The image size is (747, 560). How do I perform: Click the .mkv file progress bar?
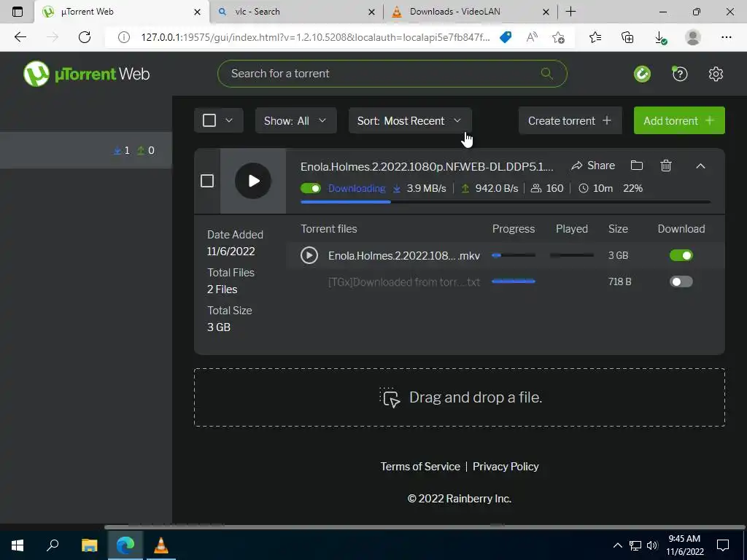click(514, 255)
